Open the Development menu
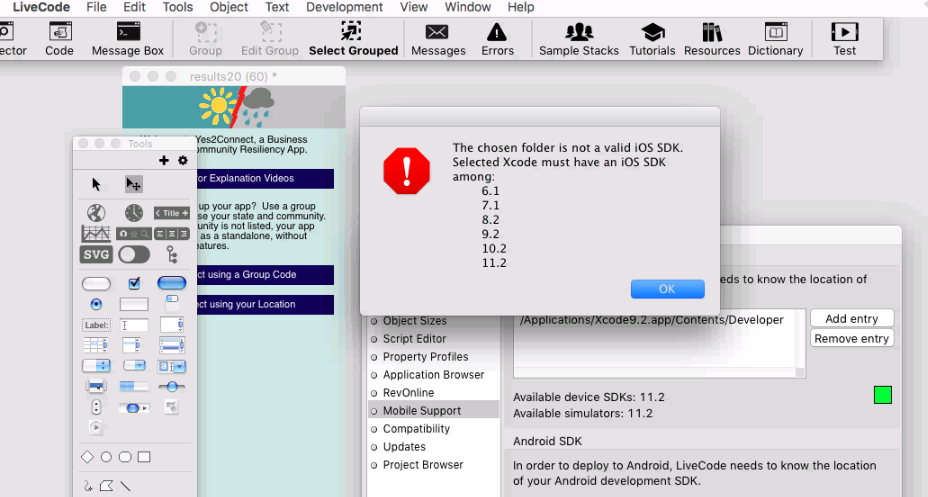928x497 pixels. (x=344, y=7)
